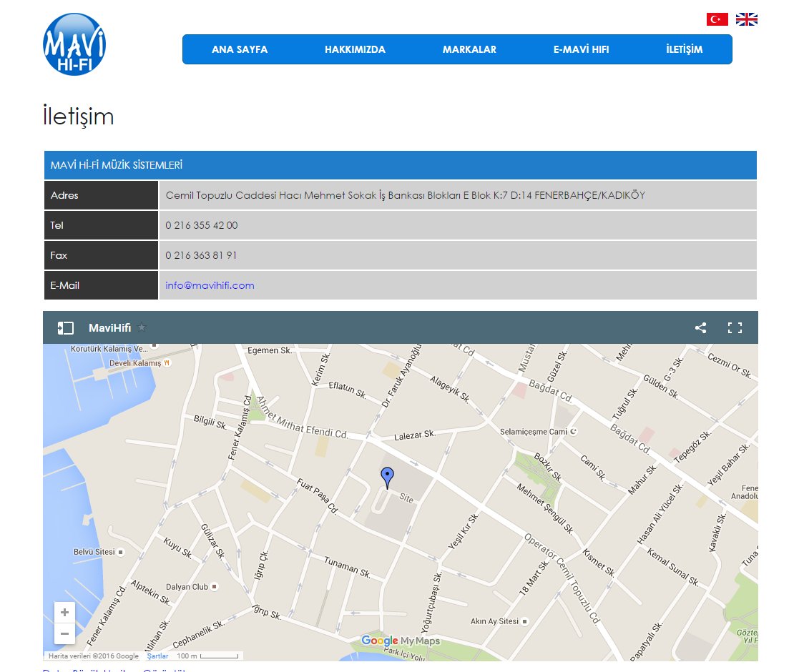Go to the HAKKIMIZDA page
Screen dimensions: 794x672
[x=355, y=49]
